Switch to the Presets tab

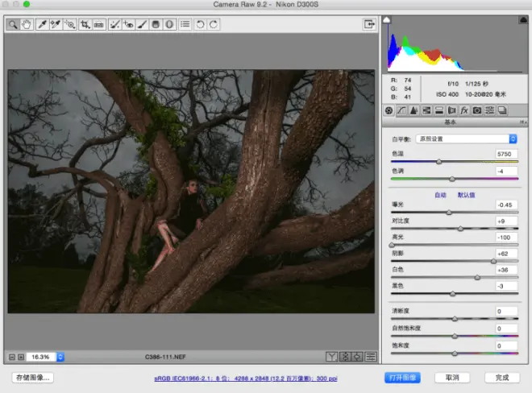tap(489, 110)
